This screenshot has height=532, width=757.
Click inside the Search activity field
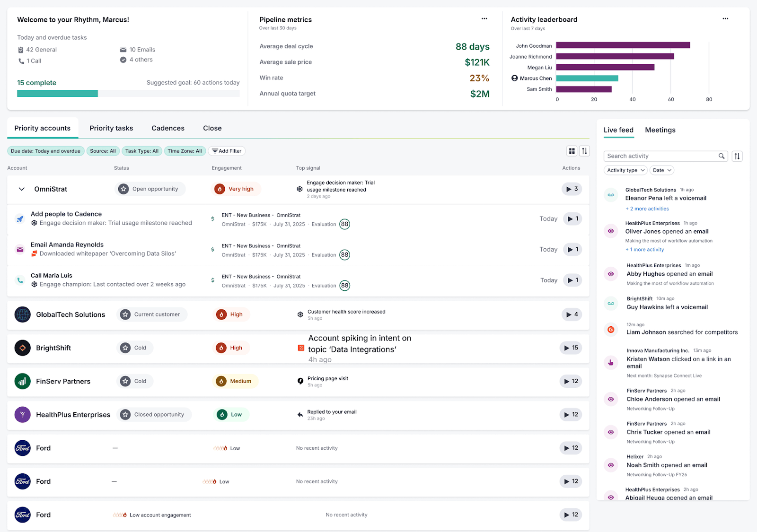(x=662, y=156)
